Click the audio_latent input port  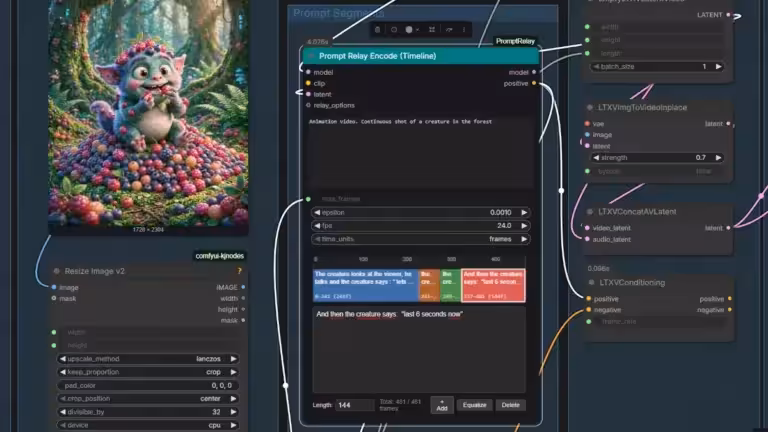587,239
